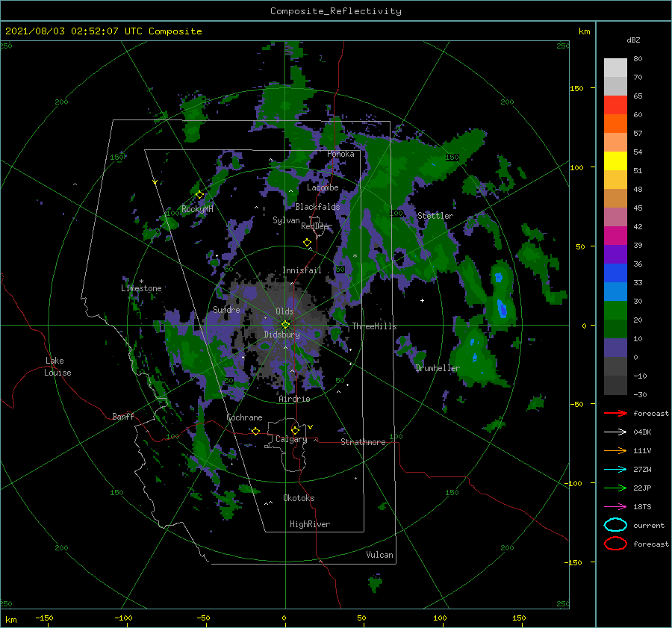The width and height of the screenshot is (672, 628).
Task: Click the Calgary city label
Action: pos(291,439)
